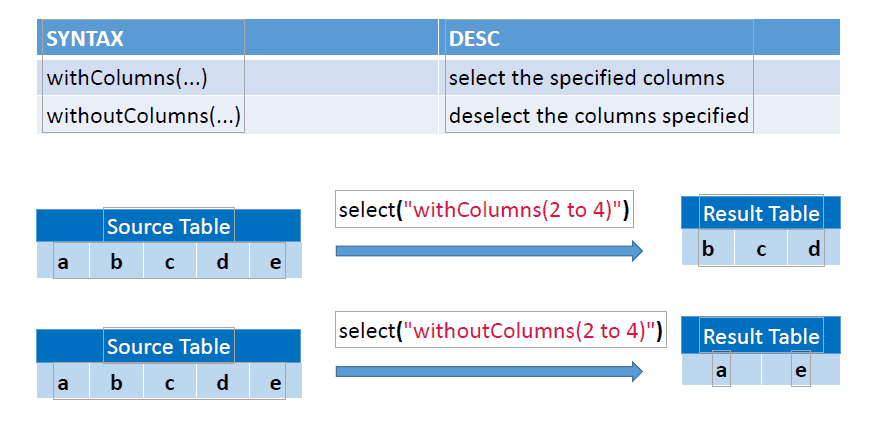The image size is (895, 427).
Task: Click the select("withColumns(2 to 4)") code box
Action: click(484, 209)
